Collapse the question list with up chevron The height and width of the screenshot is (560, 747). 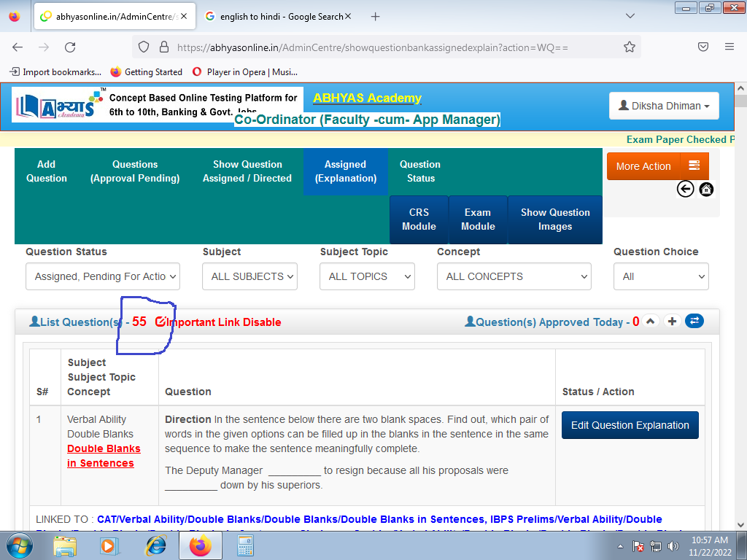coord(651,322)
